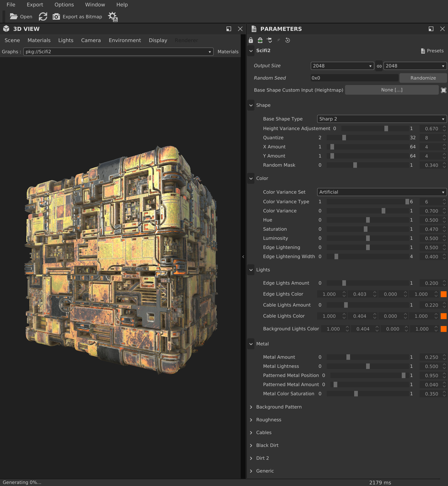
Task: Open the Base Shape Type dropdown
Action: tap(381, 119)
